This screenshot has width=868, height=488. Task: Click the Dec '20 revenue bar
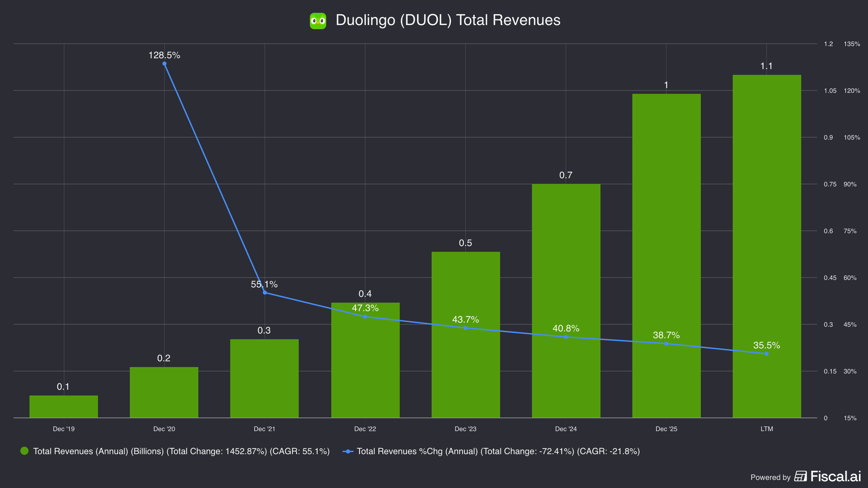pos(164,392)
